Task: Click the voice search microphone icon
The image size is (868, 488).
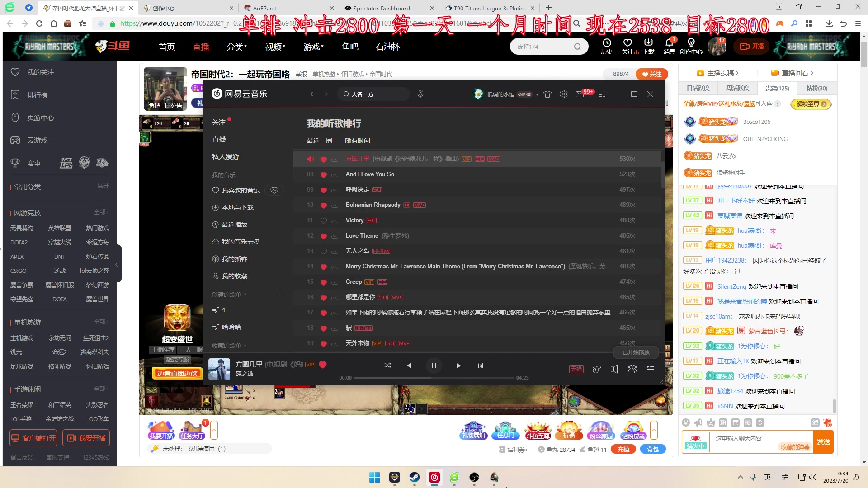Action: pos(420,94)
